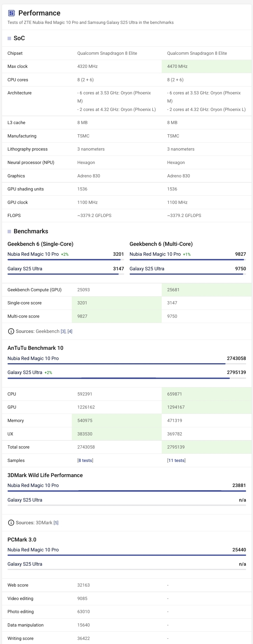
Task: Click the Nubia Geekbench single-core score bar
Action: point(66,260)
